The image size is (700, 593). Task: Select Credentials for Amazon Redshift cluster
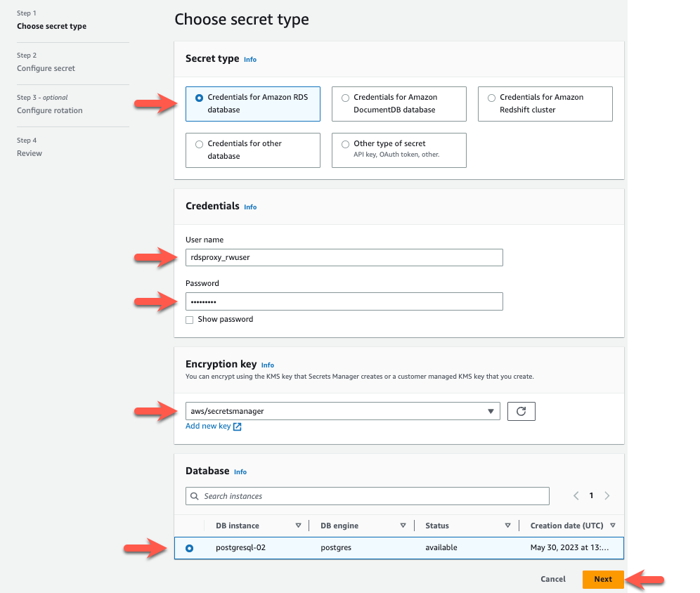tap(491, 98)
